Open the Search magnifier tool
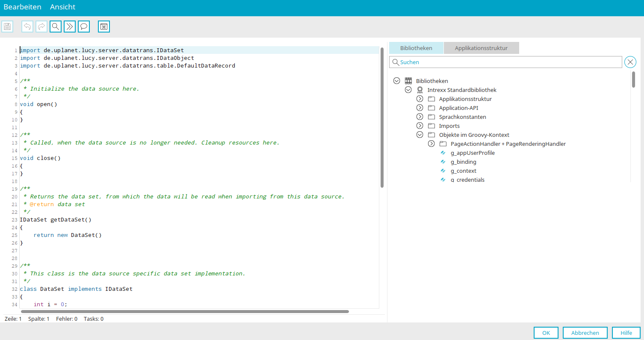Screen dimensions: 644x340 coord(56,27)
